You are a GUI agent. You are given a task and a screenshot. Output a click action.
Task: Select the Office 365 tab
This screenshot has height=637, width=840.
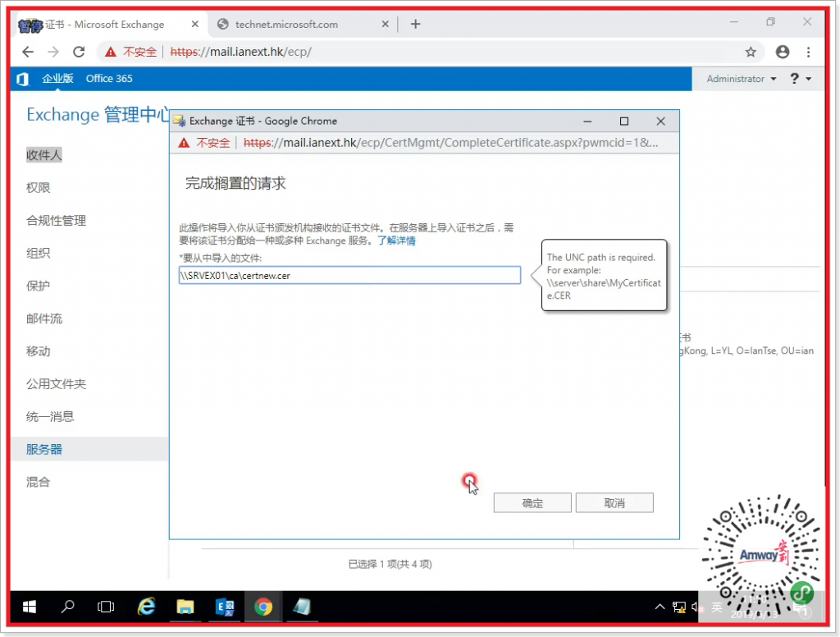pos(109,79)
